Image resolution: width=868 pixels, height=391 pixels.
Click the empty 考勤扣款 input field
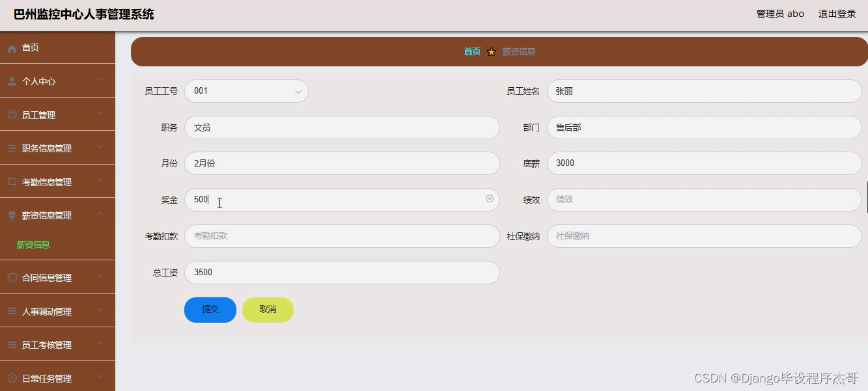point(342,236)
